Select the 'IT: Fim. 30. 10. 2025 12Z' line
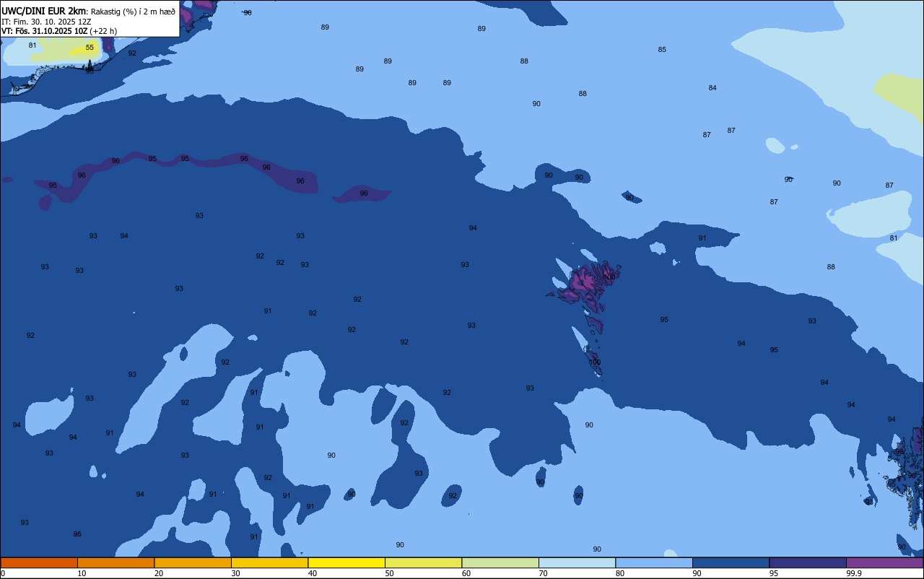 46,22
